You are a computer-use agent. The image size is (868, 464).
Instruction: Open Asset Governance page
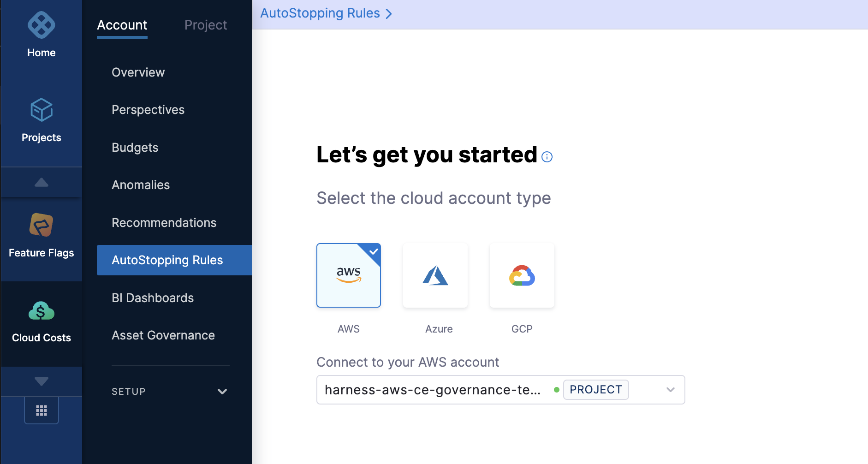(163, 335)
